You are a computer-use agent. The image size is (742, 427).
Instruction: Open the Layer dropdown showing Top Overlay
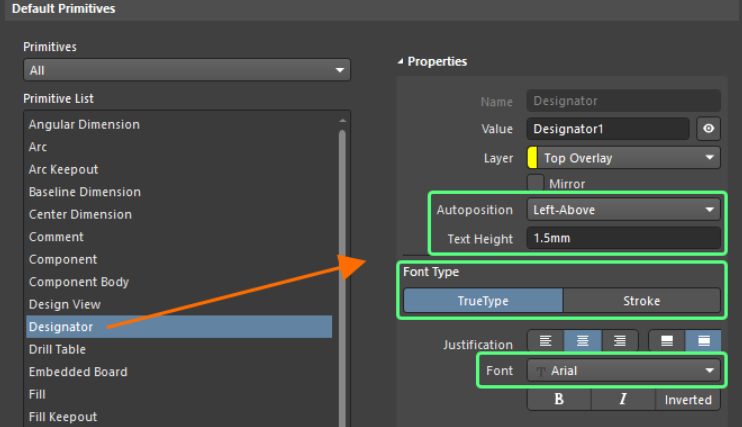point(623,158)
